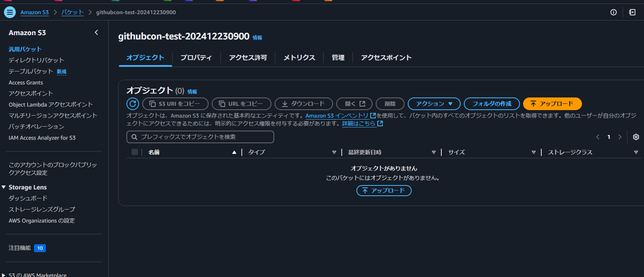Sort by サイズ column arrow
Image resolution: width=644 pixels, height=277 pixels.
[534, 152]
